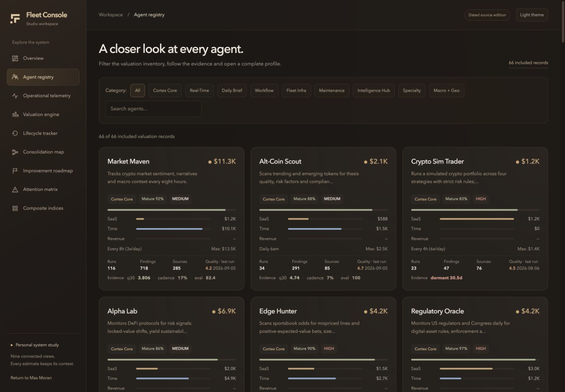
Task: Open the Valuation engine section
Action: (x=43, y=115)
